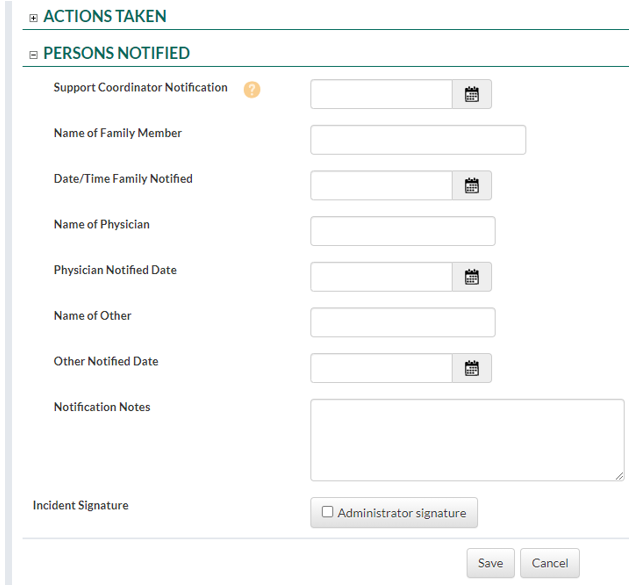Collapse the Persons Notified section
638x585 pixels.
click(34, 55)
